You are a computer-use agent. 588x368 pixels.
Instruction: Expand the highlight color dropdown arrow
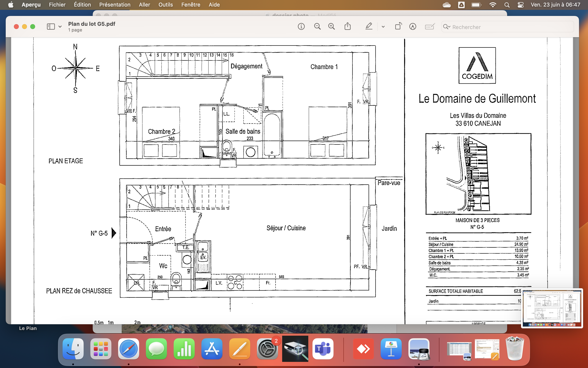click(x=383, y=27)
